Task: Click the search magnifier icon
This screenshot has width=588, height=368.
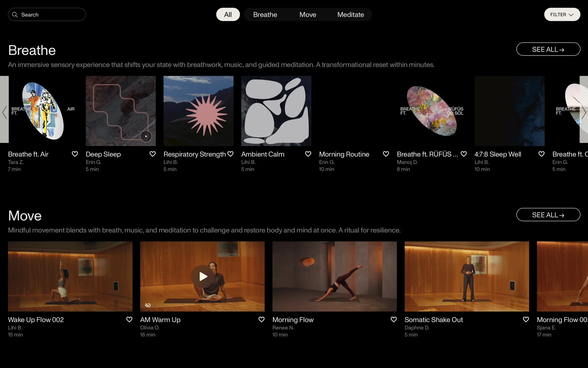Action: 15,15
